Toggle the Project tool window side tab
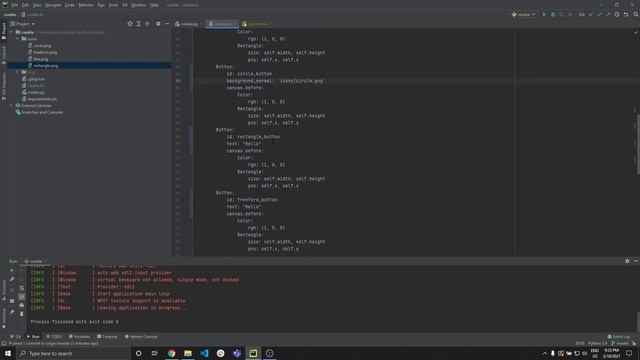Screen dimensions: 640x360 [x=4, y=31]
